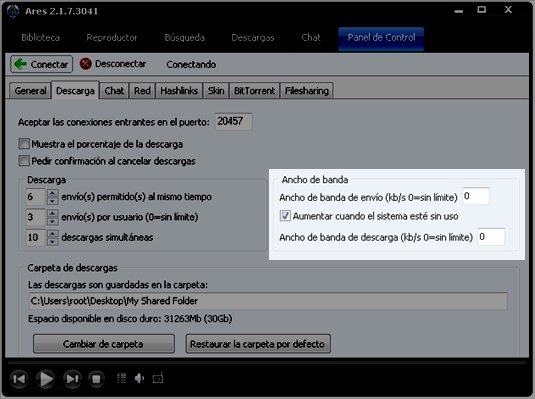535x399 pixels.
Task: Click Restaurar la carpeta por defecto
Action: click(x=258, y=344)
